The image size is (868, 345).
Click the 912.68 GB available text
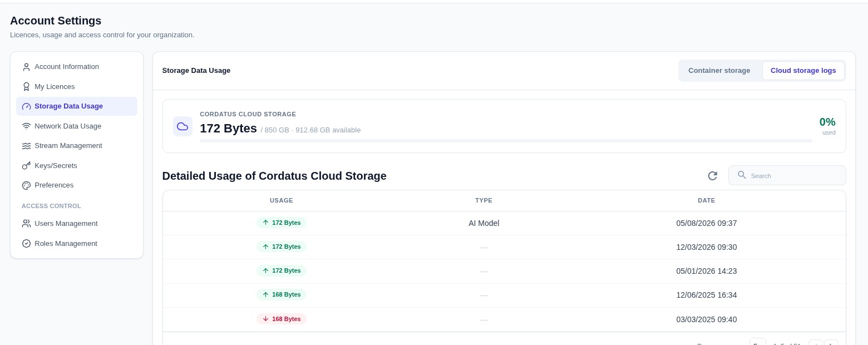[x=328, y=130]
